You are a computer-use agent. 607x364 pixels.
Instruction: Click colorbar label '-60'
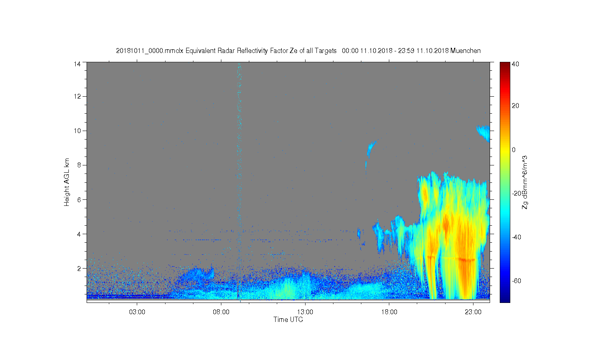516,281
